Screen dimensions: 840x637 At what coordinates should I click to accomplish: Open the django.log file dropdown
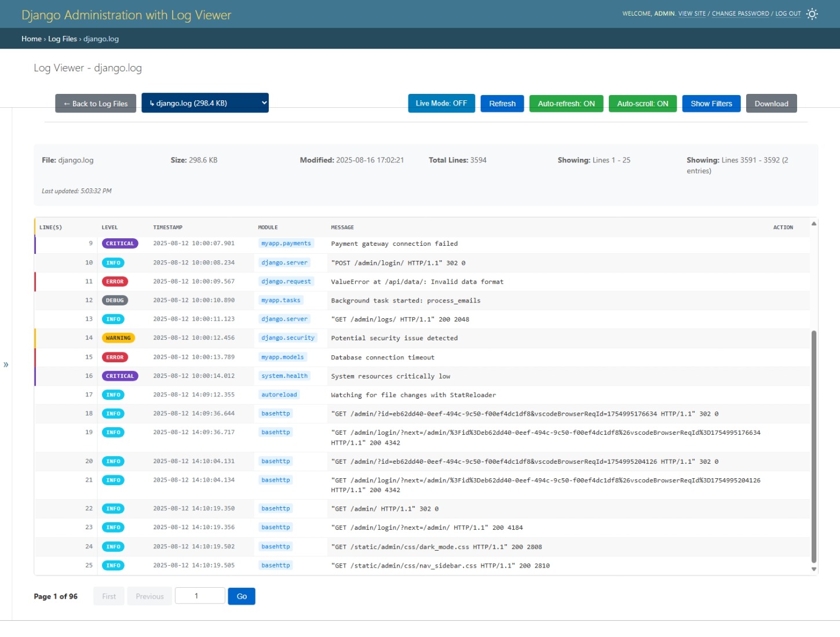pos(205,103)
